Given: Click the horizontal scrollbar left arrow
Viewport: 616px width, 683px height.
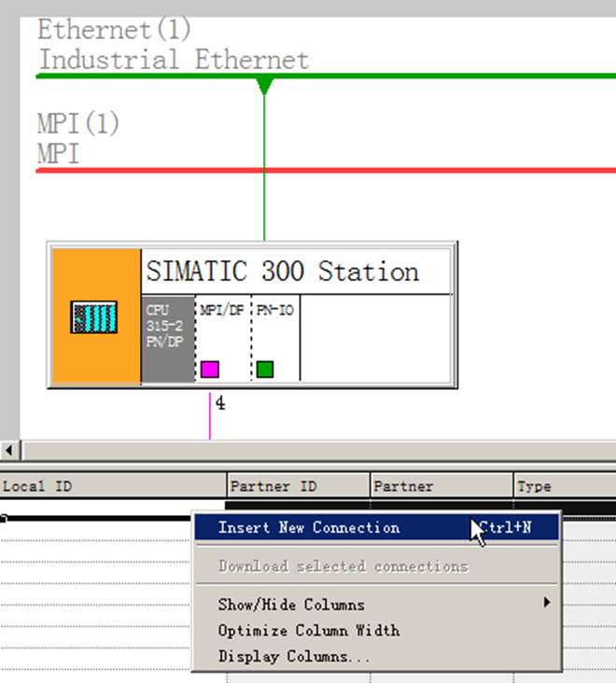Looking at the screenshot, I should (9, 450).
